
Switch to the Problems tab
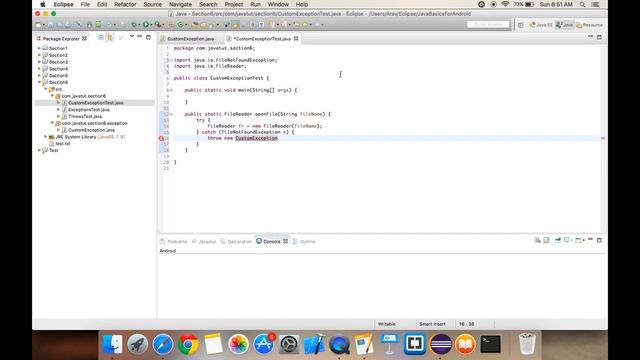(174, 242)
